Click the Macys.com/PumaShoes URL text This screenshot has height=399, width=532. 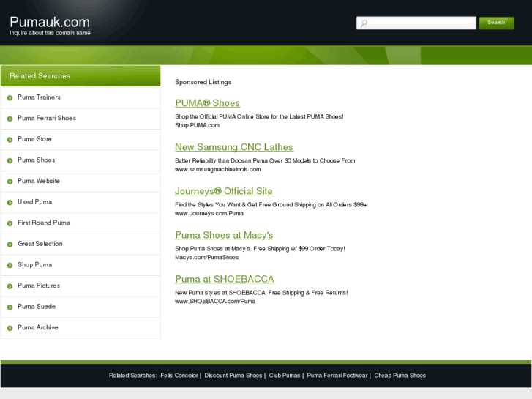[x=207, y=258]
